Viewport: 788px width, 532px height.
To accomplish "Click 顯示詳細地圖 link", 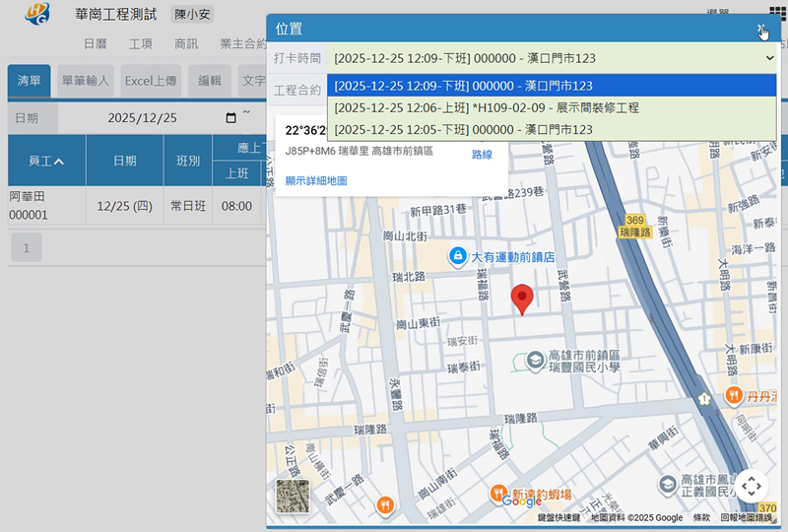I will coord(316,180).
